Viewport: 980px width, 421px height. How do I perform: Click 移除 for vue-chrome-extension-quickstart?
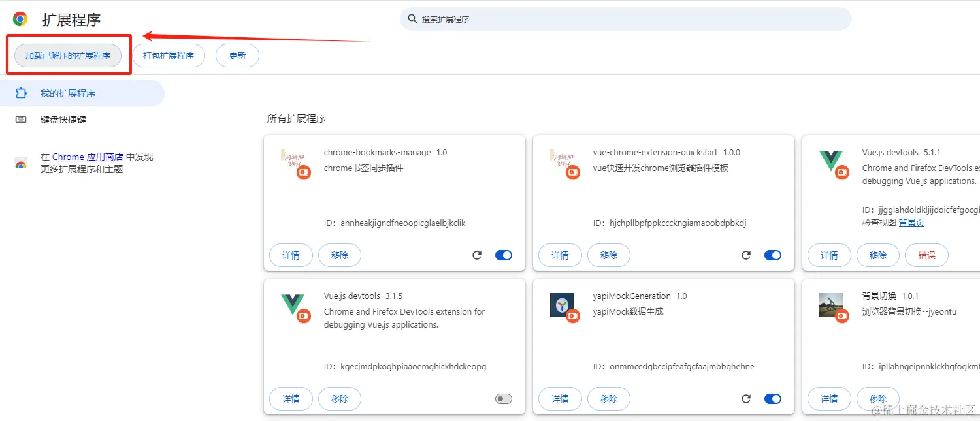click(609, 255)
